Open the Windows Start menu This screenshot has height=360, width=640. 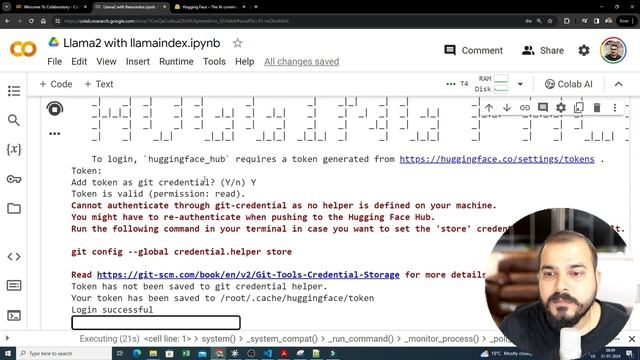coord(8,353)
